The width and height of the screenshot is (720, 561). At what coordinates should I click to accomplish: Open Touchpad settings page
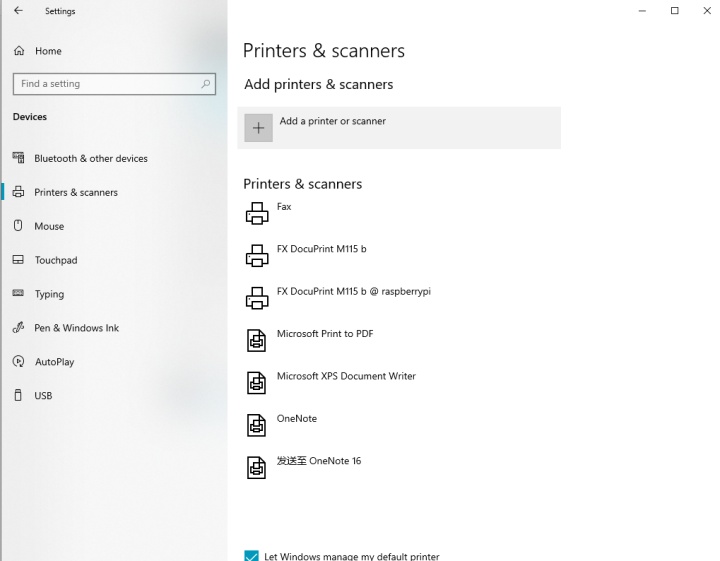pos(56,260)
